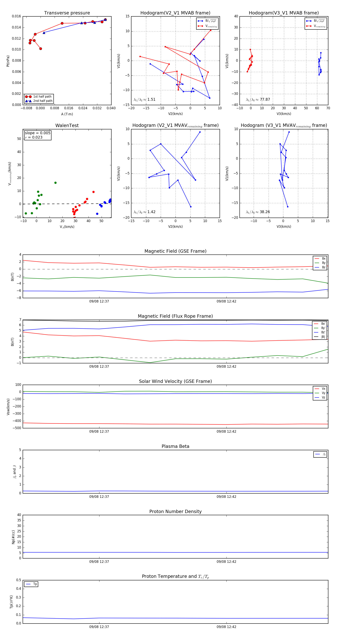351x644 pixels.
Task: Click the "Transverse pressure" plot title
Action: coord(67,13)
